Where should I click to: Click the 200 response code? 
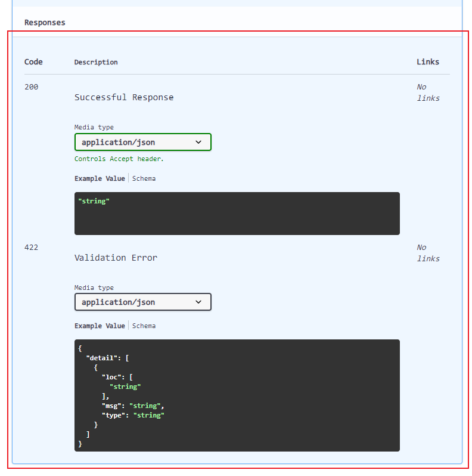(31, 87)
